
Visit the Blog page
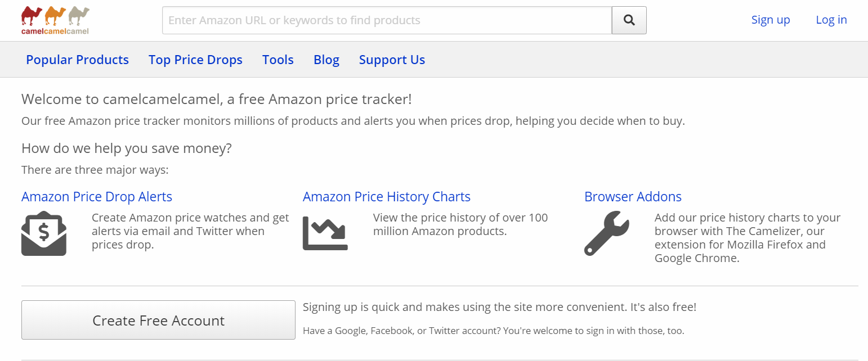326,60
